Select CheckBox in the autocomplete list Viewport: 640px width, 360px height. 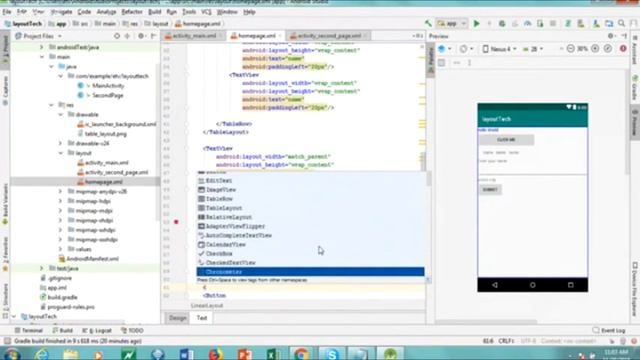(310, 253)
